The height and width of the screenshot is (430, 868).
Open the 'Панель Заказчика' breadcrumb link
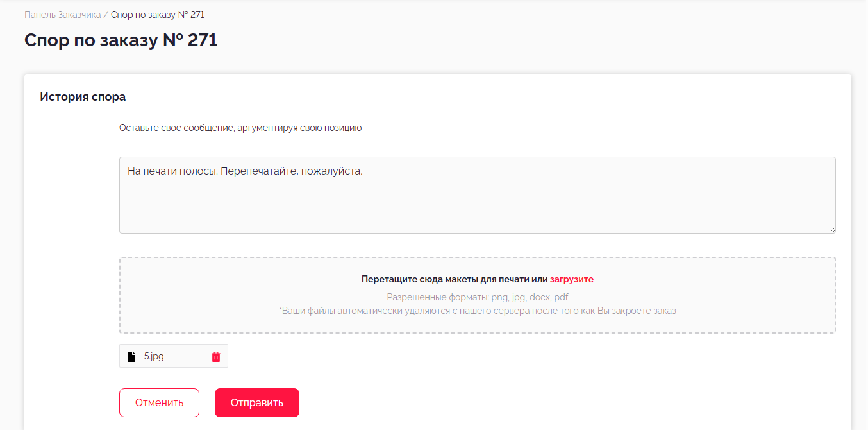[x=62, y=15]
